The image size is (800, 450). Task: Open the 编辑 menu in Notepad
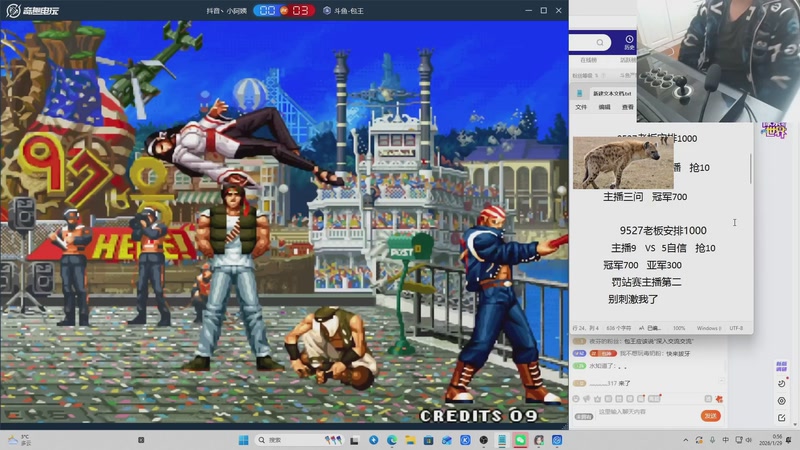[x=604, y=107]
